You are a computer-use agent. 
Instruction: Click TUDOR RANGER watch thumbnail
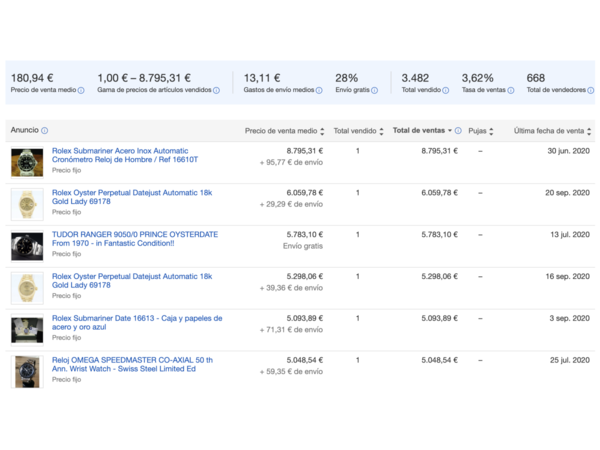[27, 246]
